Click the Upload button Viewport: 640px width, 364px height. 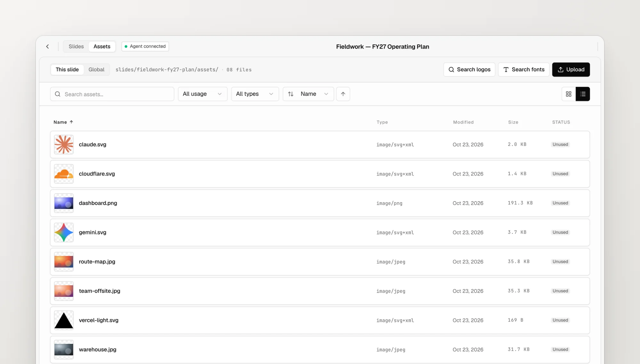pos(571,70)
